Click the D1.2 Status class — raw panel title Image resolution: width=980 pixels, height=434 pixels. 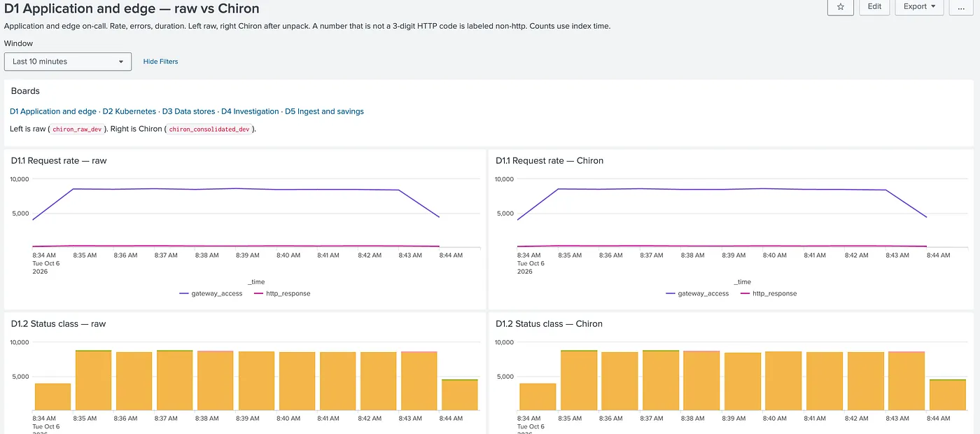(58, 323)
